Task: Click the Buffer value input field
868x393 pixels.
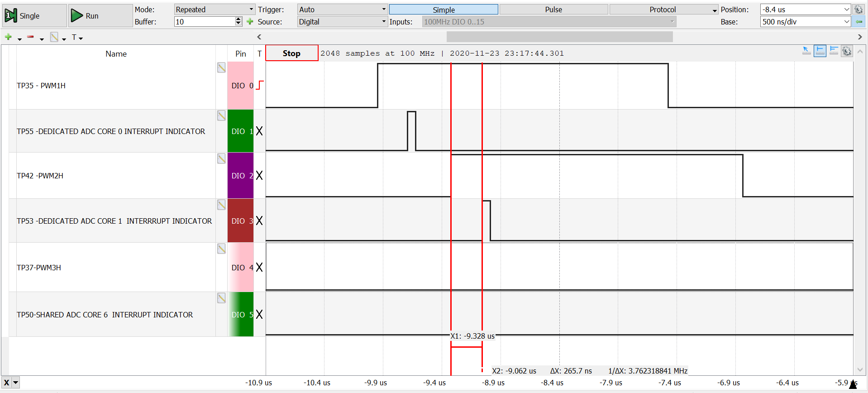Action: click(x=205, y=22)
